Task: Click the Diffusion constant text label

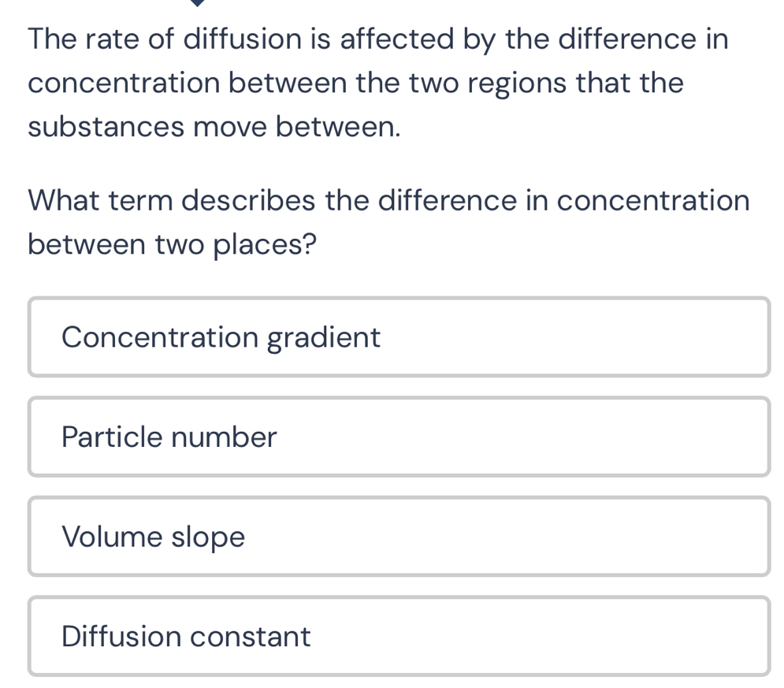Action: (186, 636)
